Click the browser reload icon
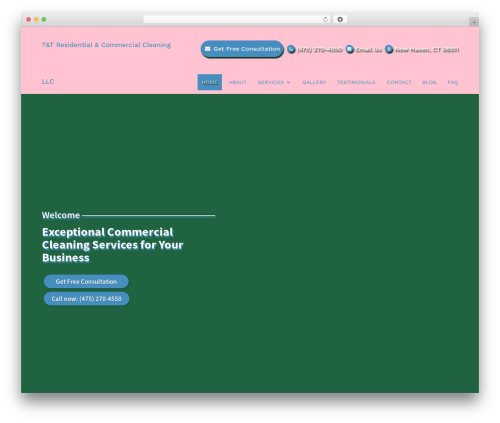This screenshot has height=423, width=500. coord(325,19)
